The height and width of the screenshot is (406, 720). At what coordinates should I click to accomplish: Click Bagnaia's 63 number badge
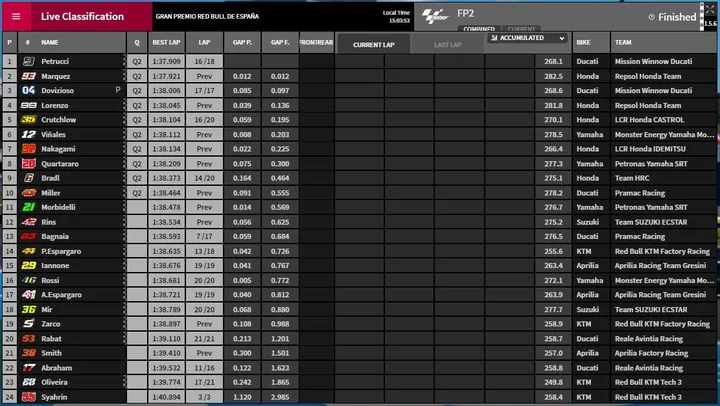coord(28,236)
